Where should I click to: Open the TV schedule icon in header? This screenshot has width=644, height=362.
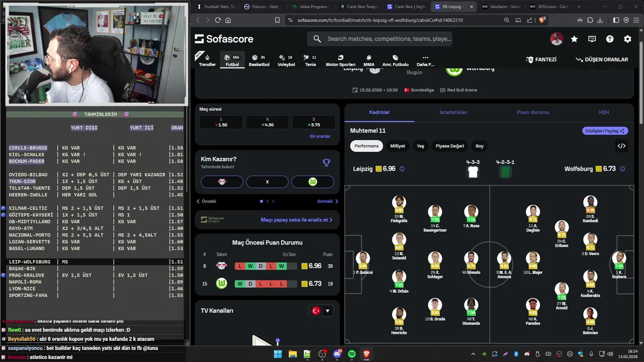[x=592, y=39]
